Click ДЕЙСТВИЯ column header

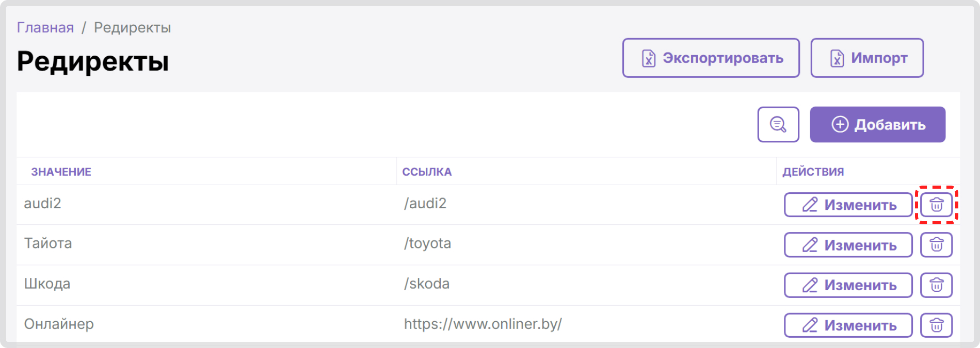[813, 172]
